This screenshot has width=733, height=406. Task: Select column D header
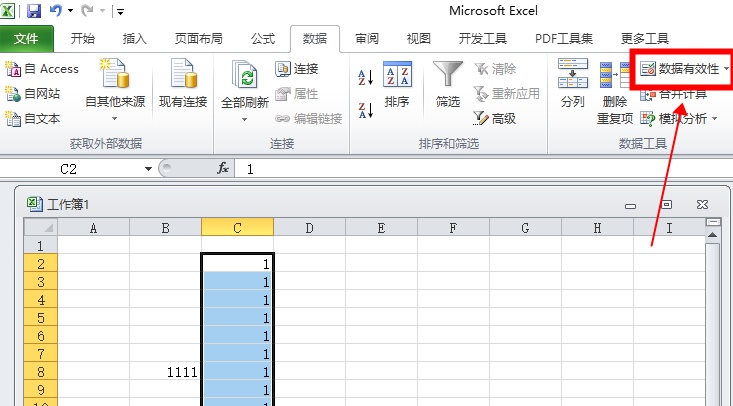click(309, 228)
